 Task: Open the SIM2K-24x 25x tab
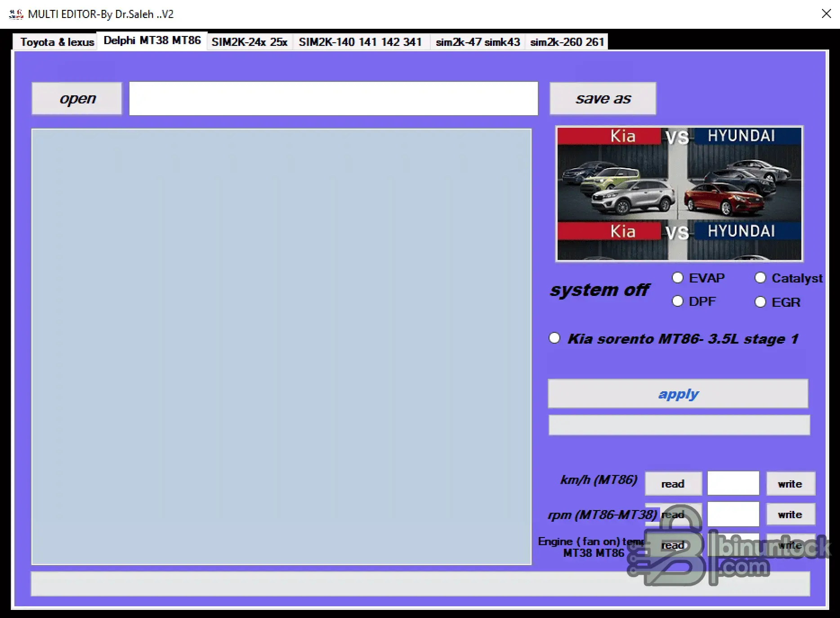click(x=250, y=42)
